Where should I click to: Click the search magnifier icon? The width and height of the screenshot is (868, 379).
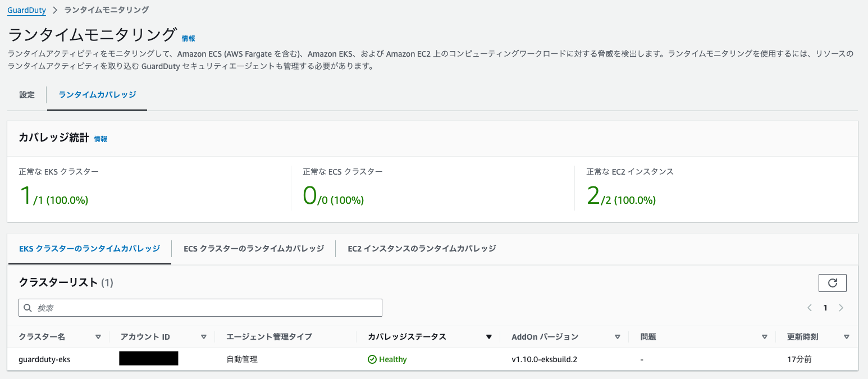tap(28, 308)
